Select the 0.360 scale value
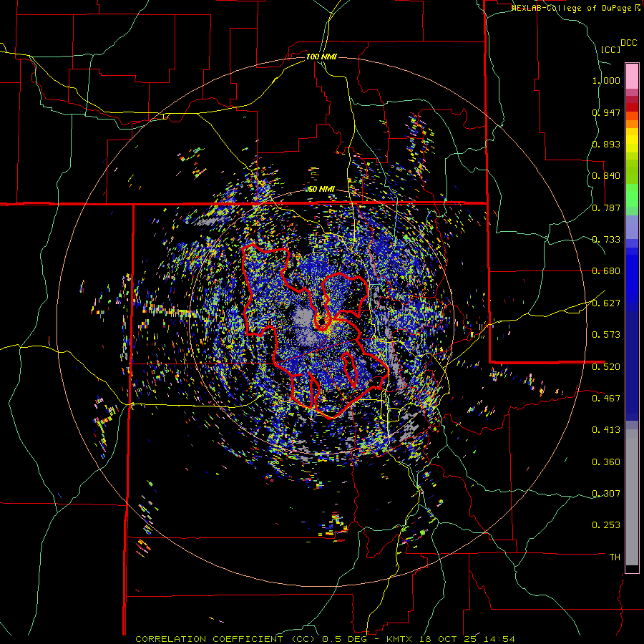The image size is (644, 644). click(x=606, y=462)
